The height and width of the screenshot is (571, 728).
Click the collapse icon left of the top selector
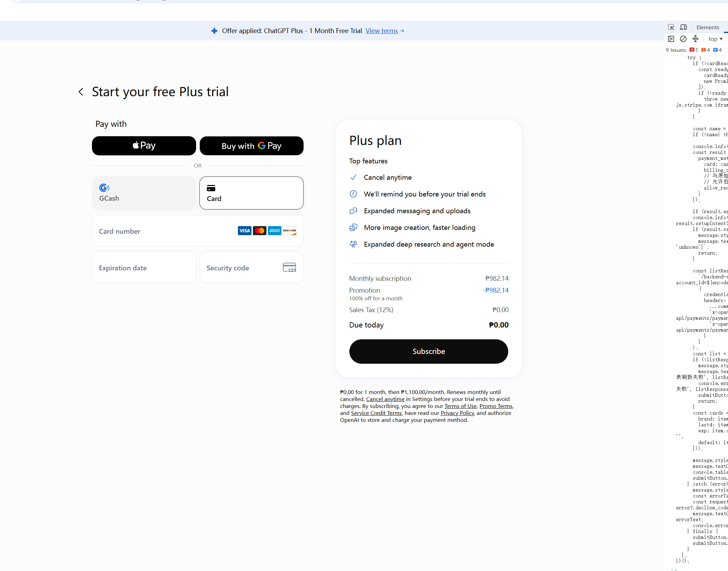pyautogui.click(x=695, y=39)
